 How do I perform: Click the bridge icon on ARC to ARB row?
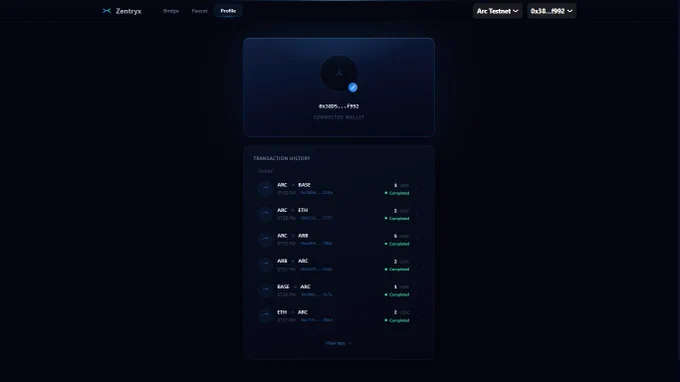[265, 239]
